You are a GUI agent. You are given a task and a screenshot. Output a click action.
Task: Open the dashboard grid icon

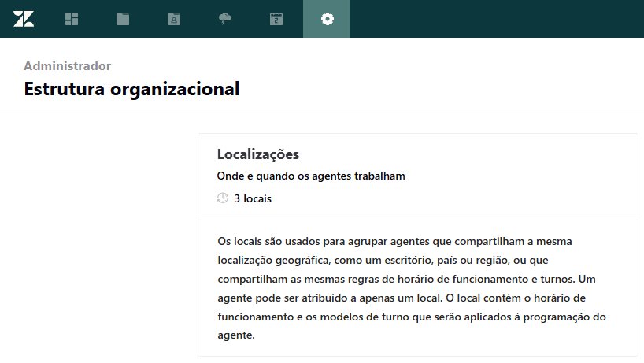(72, 19)
